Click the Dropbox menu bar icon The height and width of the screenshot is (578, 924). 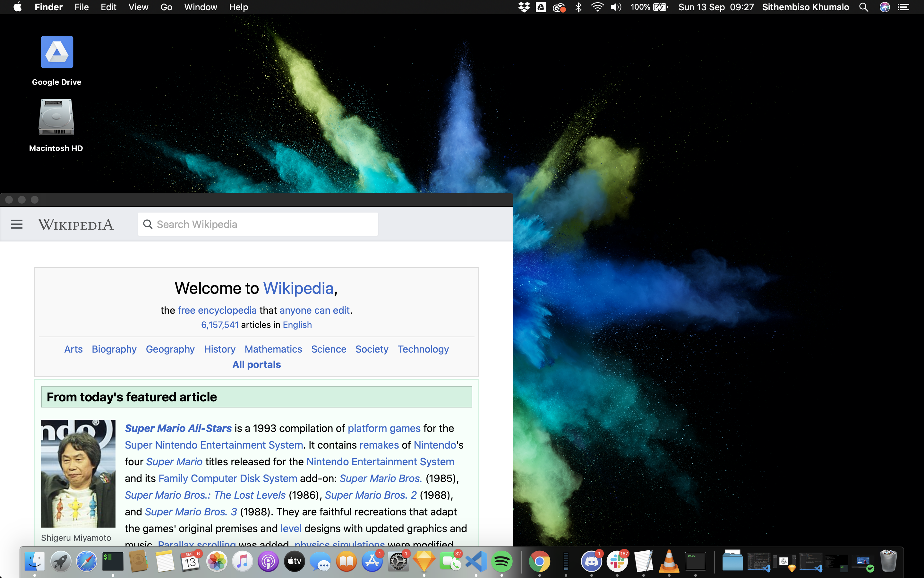coord(524,7)
